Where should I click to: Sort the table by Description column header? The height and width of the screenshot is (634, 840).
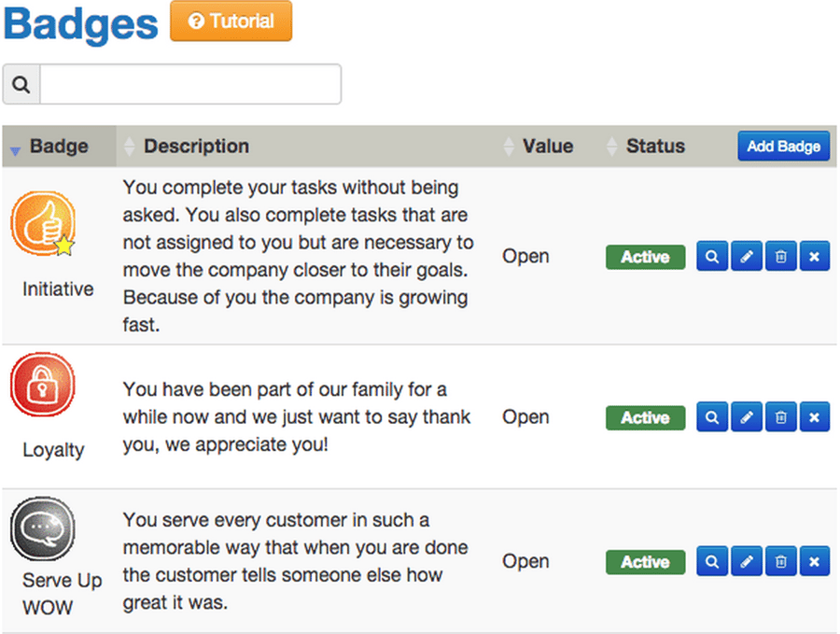pos(196,147)
